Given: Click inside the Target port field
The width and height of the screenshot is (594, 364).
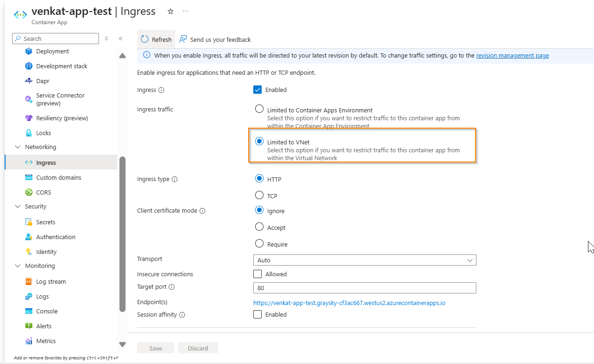Looking at the screenshot, I should tap(365, 288).
